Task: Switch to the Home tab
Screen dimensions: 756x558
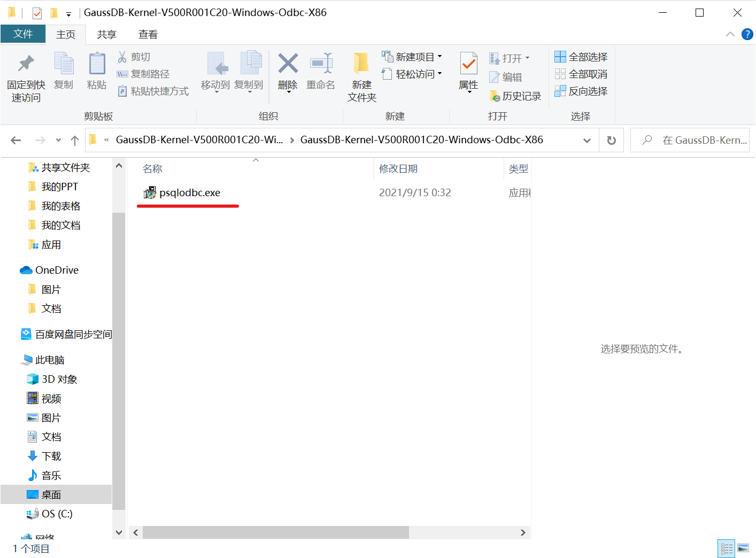Action: coord(66,35)
